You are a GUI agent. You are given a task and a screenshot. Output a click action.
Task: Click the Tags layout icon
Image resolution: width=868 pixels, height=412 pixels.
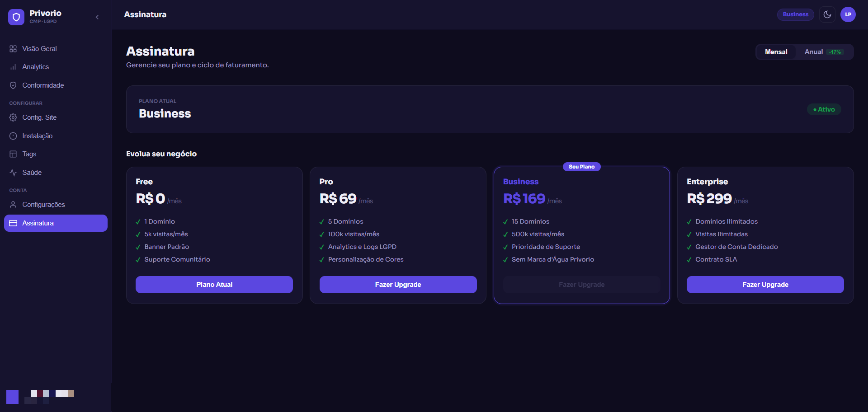point(13,154)
